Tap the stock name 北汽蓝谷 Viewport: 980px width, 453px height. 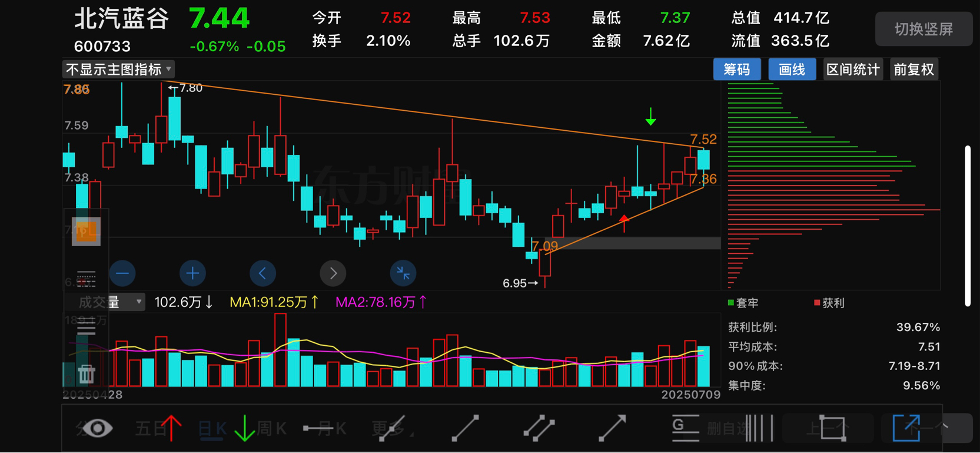(122, 18)
